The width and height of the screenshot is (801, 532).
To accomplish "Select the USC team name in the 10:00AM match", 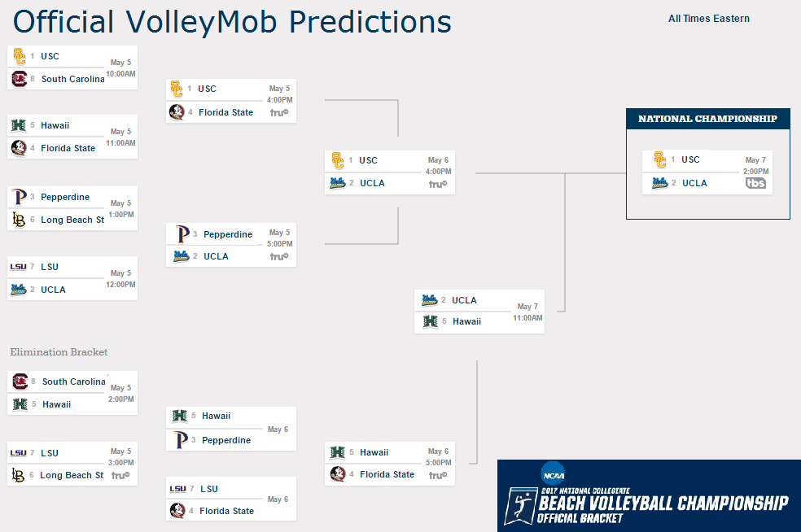I will point(50,56).
